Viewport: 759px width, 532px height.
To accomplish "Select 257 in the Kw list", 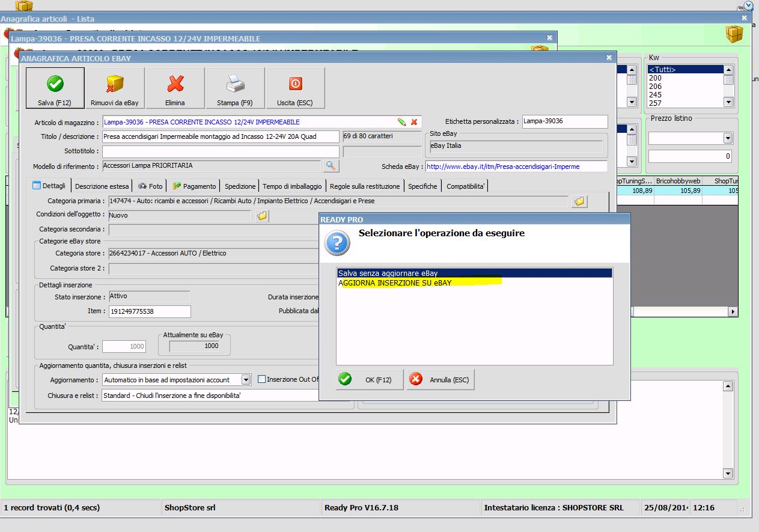I will coord(685,103).
